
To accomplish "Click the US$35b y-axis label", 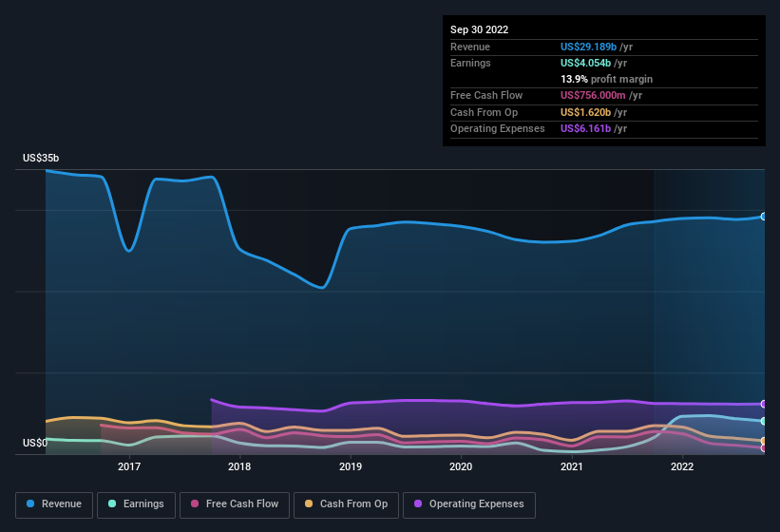I will 41,158.
